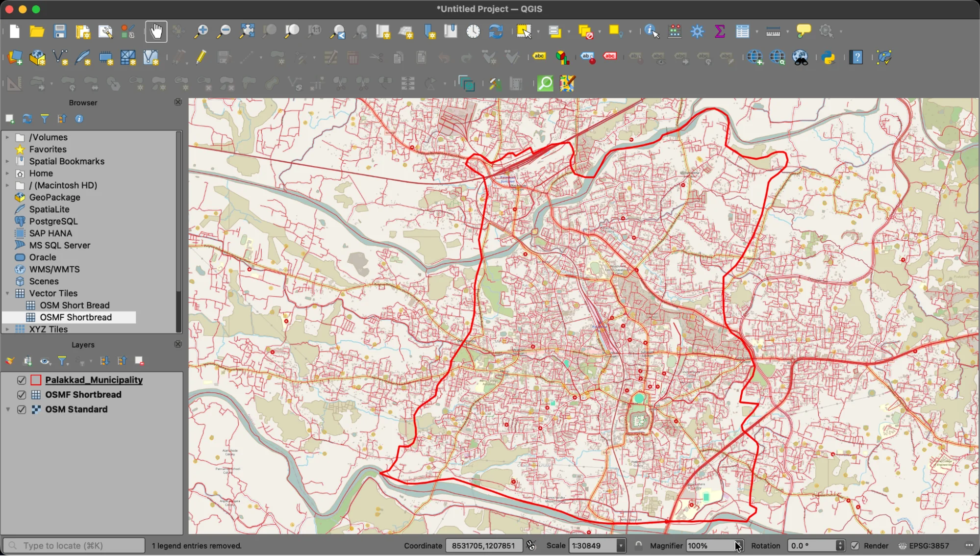Image resolution: width=980 pixels, height=556 pixels.
Task: Open the Processing Toolbox gear icon
Action: pyautogui.click(x=697, y=31)
